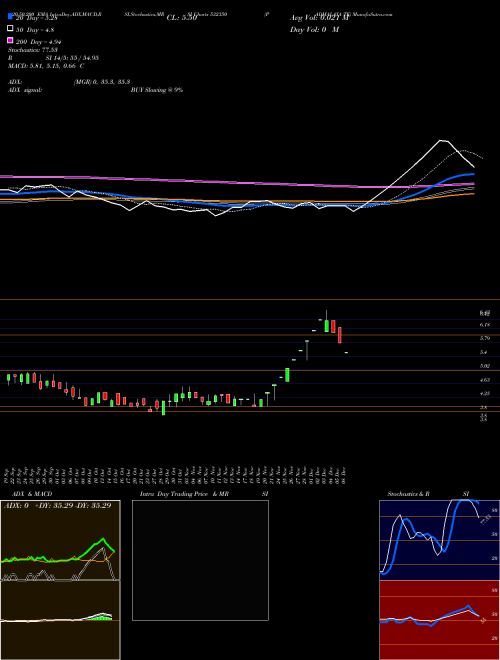Viewport: 500px width, 660px height.
Task: Click the 'ADX & MACD' panel title
Action: 32,494
